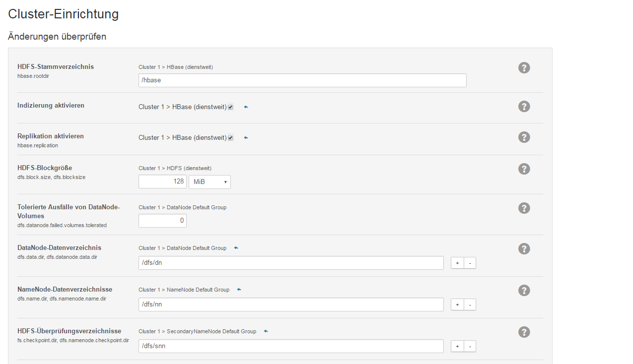
Task: View help for DataNode-Datenverzeichnis
Action: pos(524,249)
